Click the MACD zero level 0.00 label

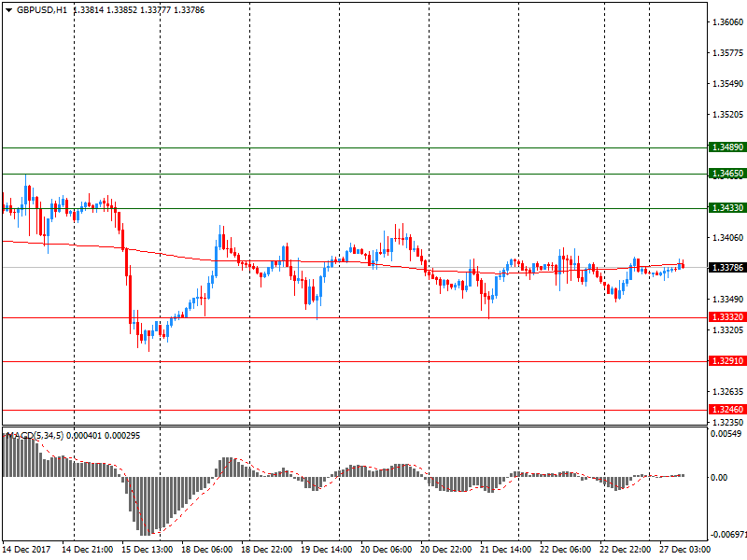(721, 477)
